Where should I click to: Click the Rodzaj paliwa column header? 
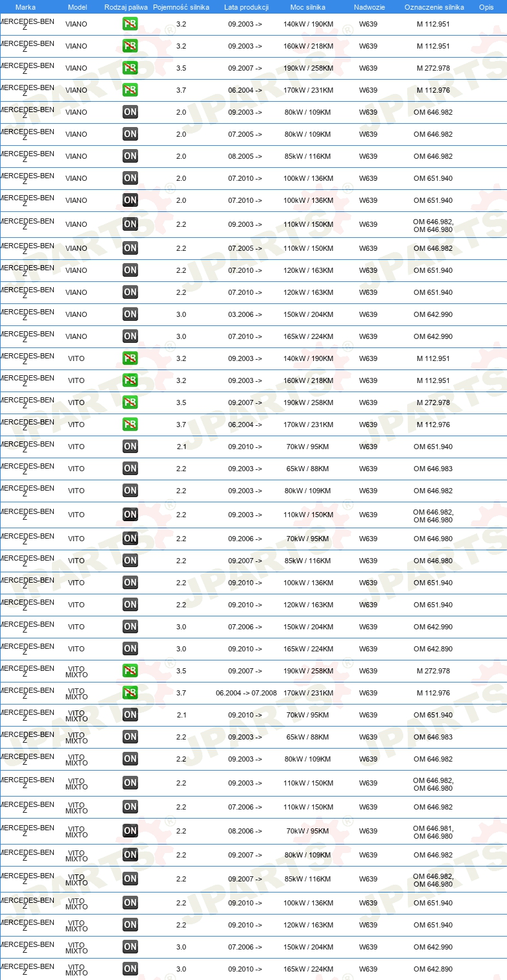pos(126,7)
